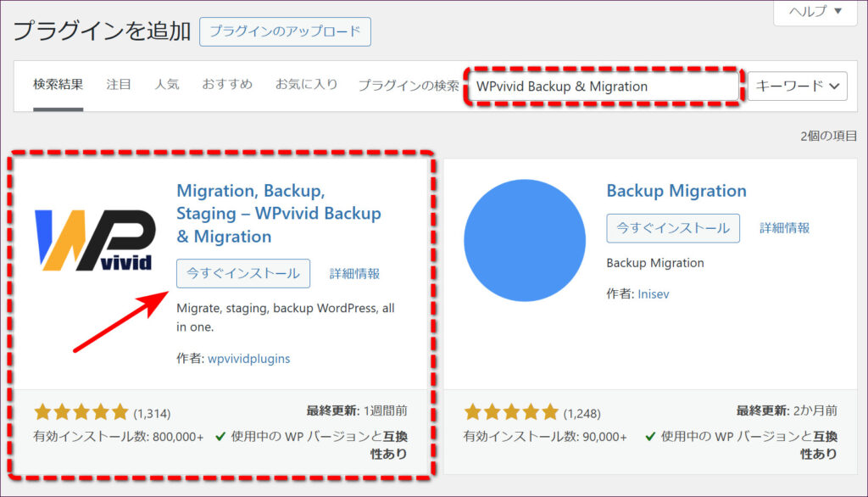The image size is (868, 497).
Task: Click the プラグインのアップロード button
Action: 285,32
